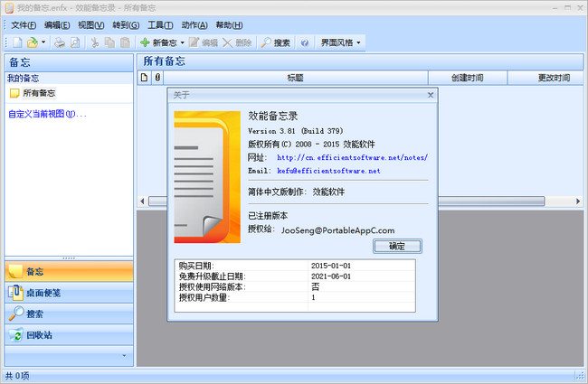Click the sidebar pane splitter dots handle
The image size is (588, 384).
pyautogui.click(x=69, y=258)
